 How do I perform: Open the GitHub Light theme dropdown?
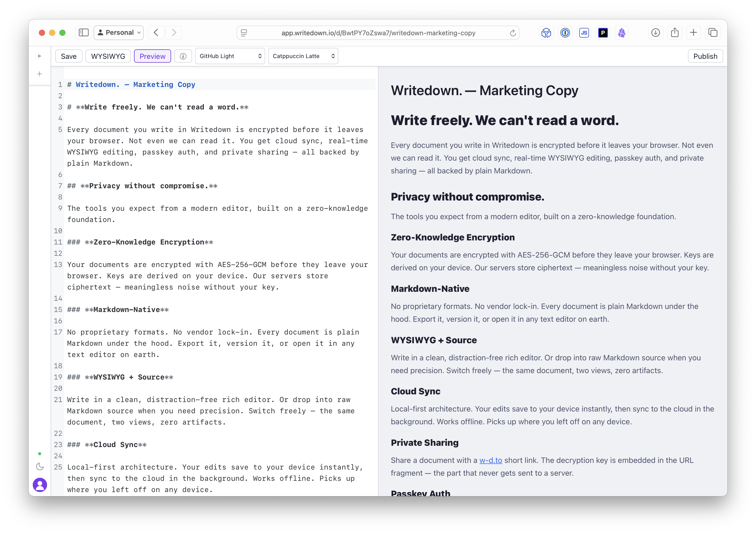[x=230, y=56]
